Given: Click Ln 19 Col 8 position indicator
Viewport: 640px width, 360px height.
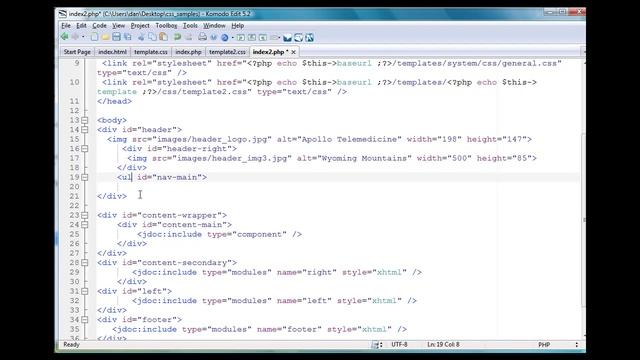Looking at the screenshot, I should point(443,344).
